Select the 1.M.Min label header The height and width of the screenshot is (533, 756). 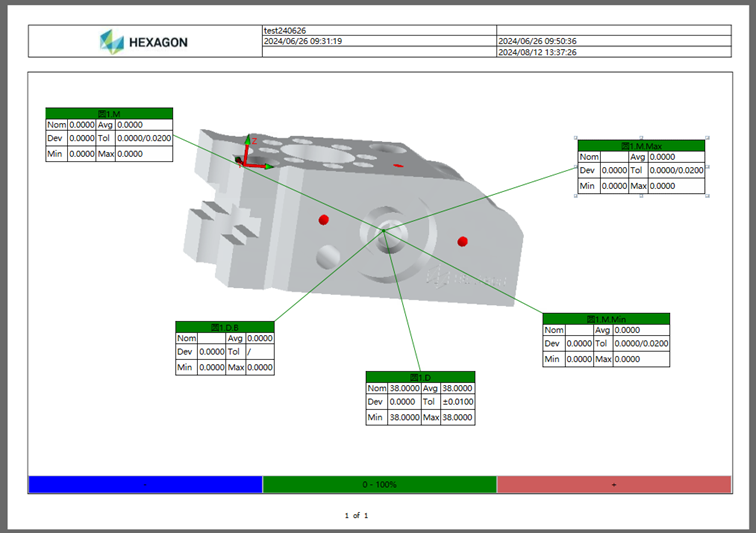tap(606, 319)
